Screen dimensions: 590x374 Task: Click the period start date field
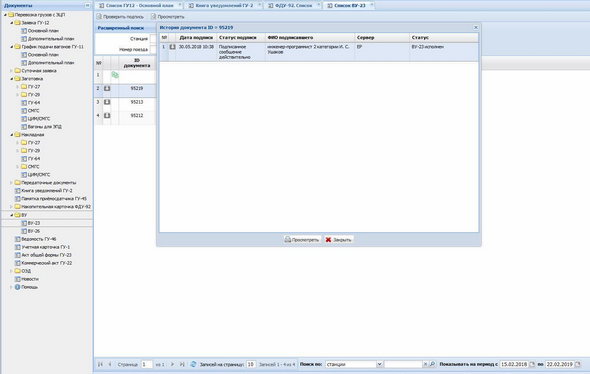coord(514,364)
